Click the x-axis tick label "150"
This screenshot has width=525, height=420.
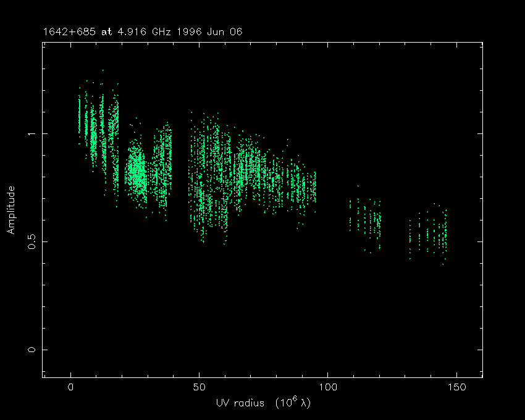click(456, 387)
